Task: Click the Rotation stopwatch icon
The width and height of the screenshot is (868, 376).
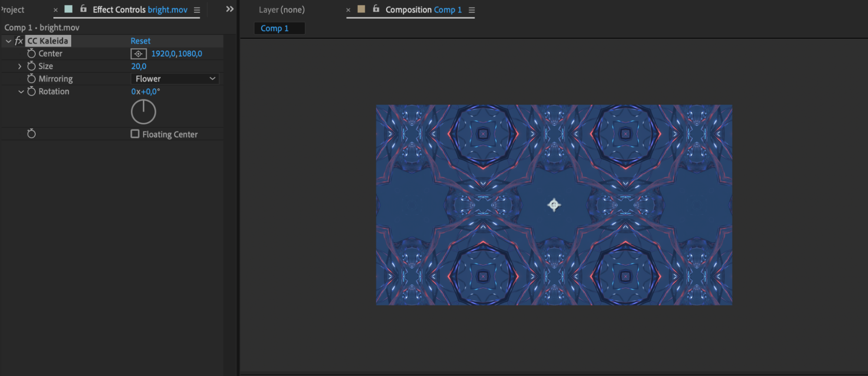Action: pyautogui.click(x=31, y=91)
